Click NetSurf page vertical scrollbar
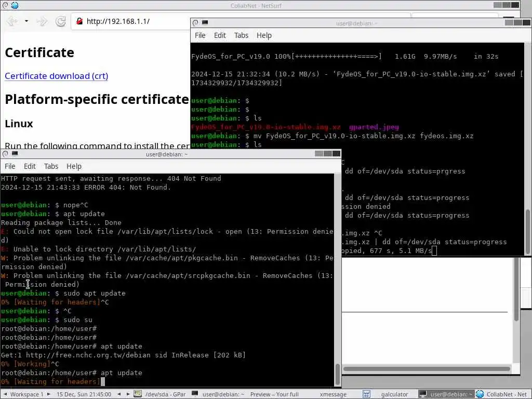 pyautogui.click(x=516, y=288)
